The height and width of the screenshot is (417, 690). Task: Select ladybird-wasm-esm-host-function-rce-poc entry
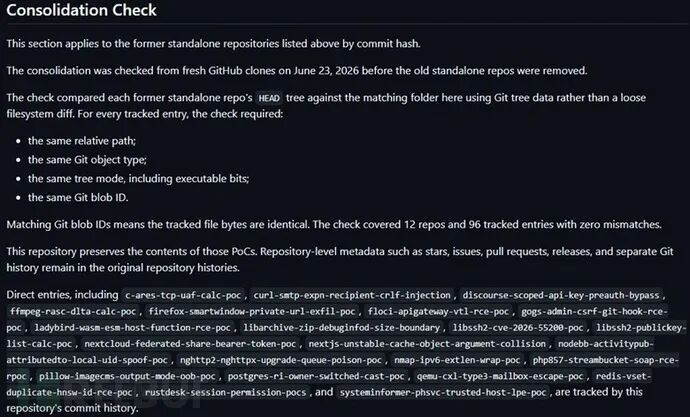point(132,328)
